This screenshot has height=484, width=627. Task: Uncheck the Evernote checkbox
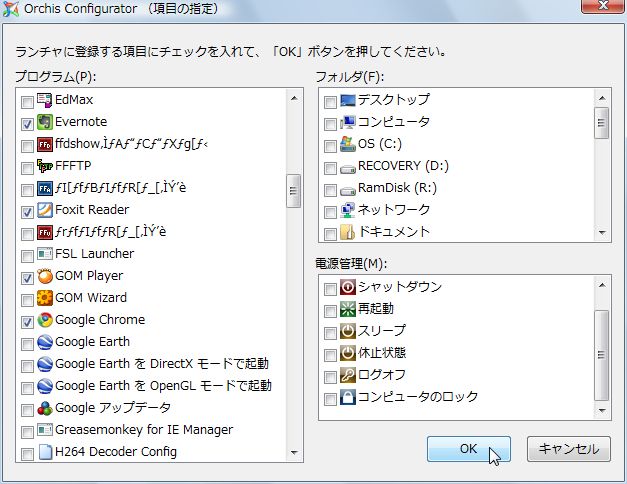coord(27,124)
